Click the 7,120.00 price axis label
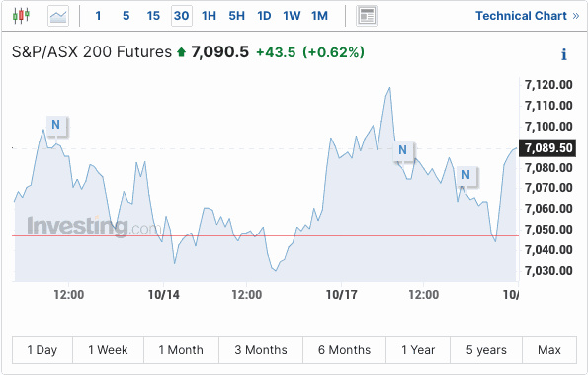This screenshot has height=375, width=588. [x=548, y=85]
